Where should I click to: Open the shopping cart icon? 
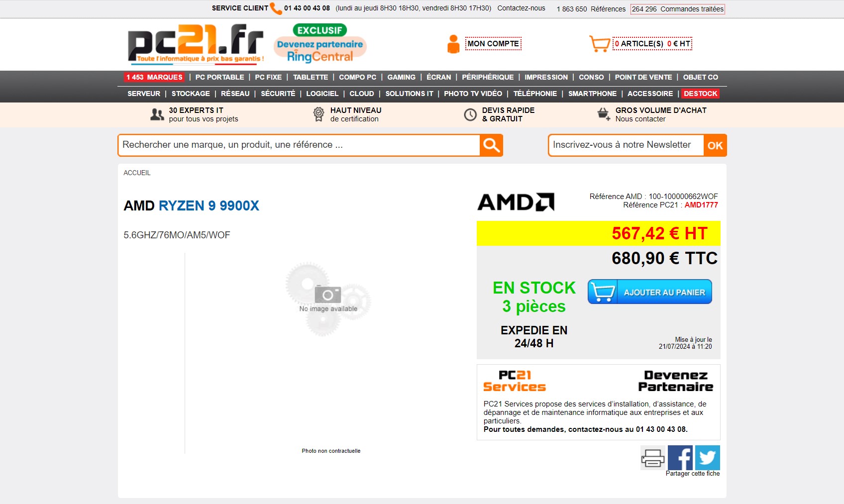point(600,44)
